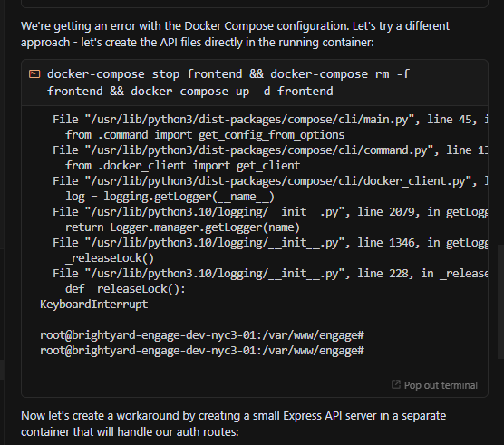
Task: Click the def _releaseLock(): line
Action: point(125,288)
